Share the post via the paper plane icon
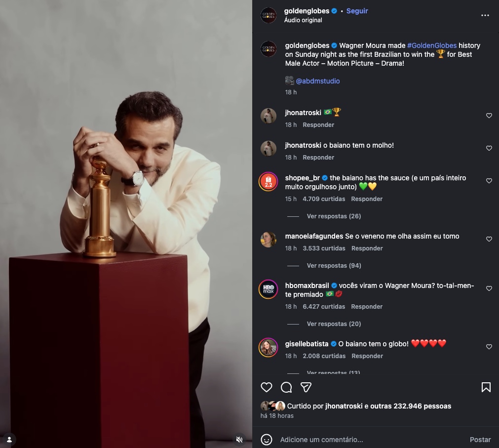Screen dimensions: 499x448 (x=306, y=387)
